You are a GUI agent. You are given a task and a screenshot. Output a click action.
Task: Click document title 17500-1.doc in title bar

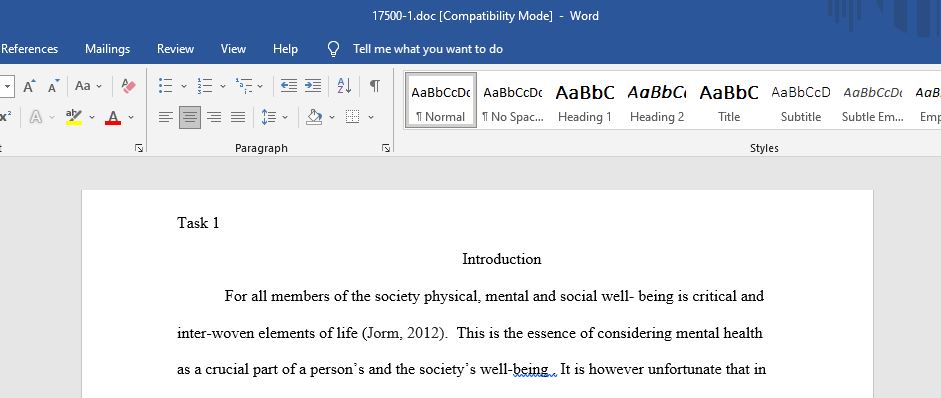point(404,16)
